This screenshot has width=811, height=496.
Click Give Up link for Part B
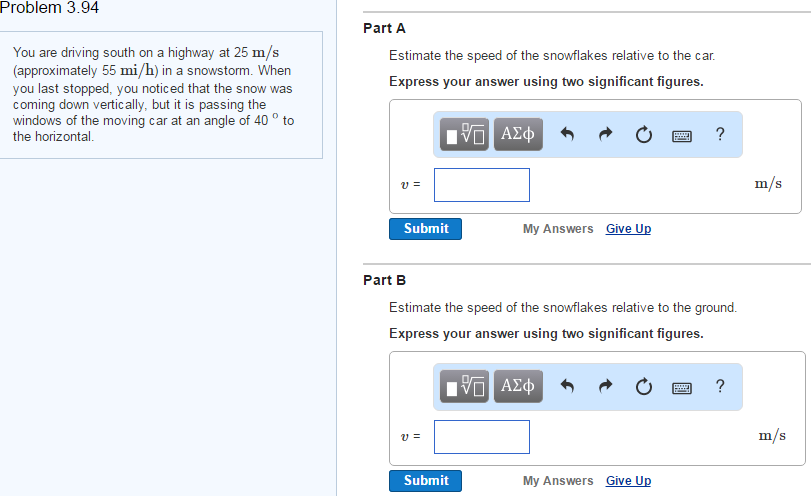(628, 480)
